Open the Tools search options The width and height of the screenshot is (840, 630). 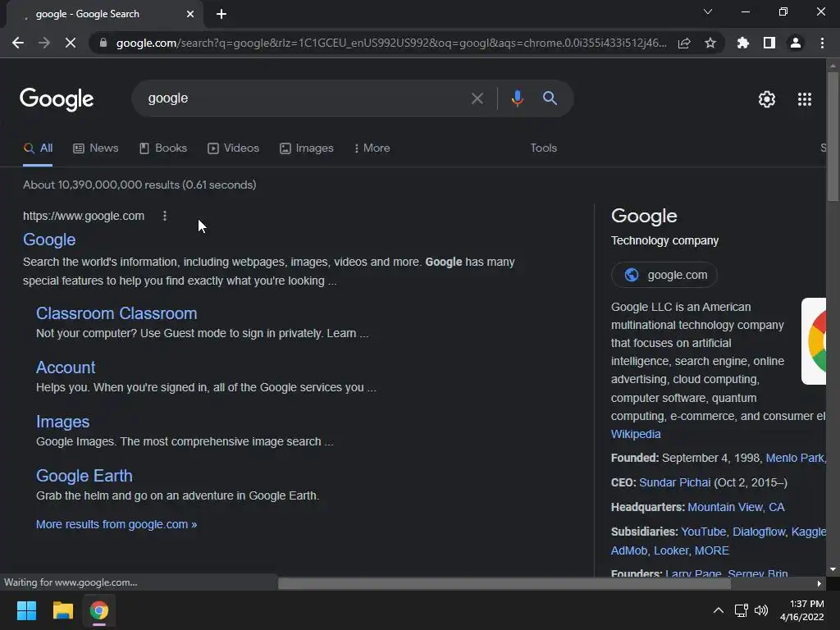coord(543,148)
